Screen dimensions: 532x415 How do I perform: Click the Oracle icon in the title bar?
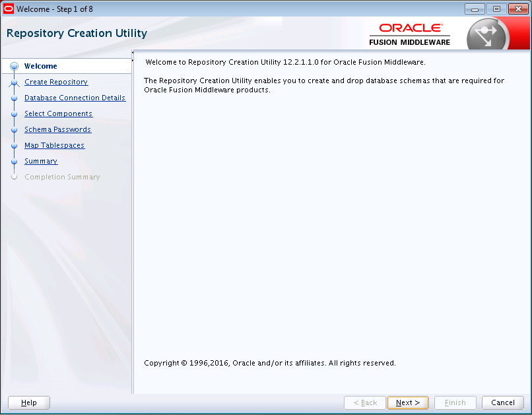click(x=8, y=9)
